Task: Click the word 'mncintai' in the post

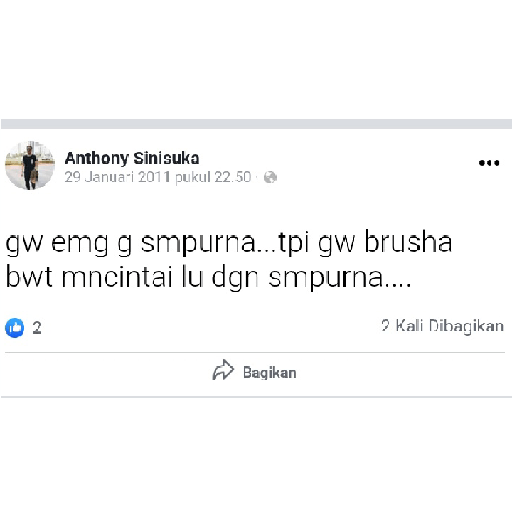Action: click(x=117, y=276)
